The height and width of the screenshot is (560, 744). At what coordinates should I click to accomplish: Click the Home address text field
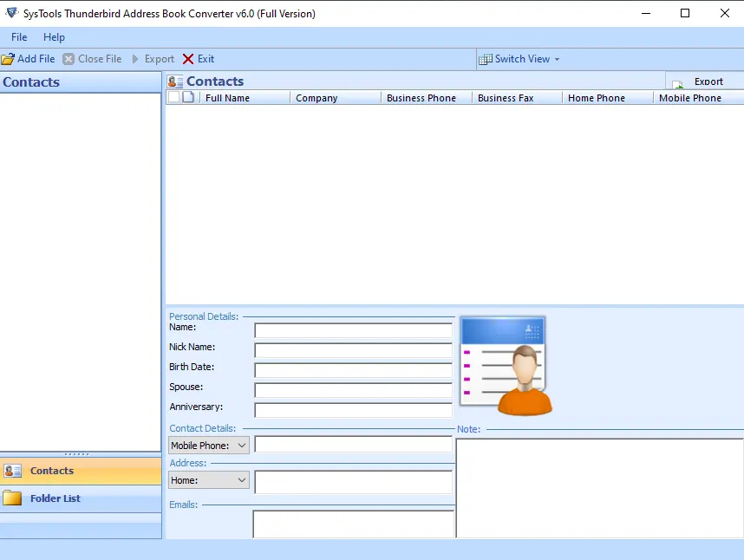pyautogui.click(x=354, y=482)
